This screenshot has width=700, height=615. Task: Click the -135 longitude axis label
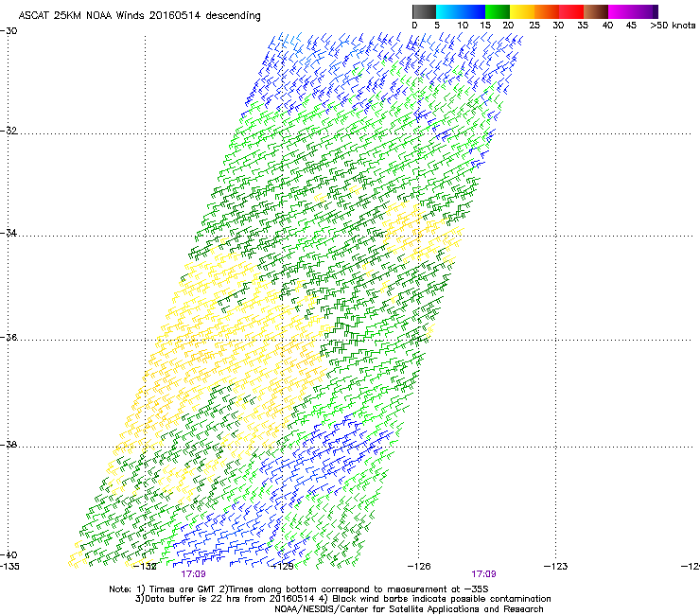9,567
